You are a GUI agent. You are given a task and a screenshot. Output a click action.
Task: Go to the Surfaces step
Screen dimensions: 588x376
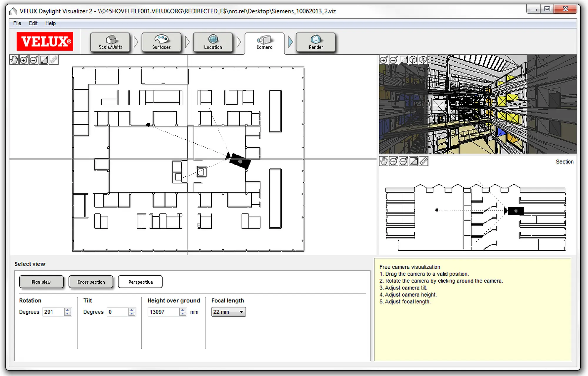[161, 43]
